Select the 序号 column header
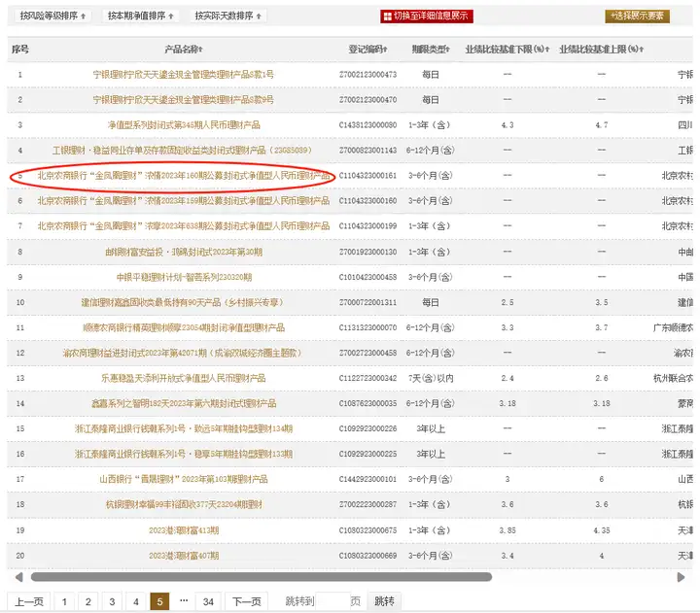 (20, 50)
